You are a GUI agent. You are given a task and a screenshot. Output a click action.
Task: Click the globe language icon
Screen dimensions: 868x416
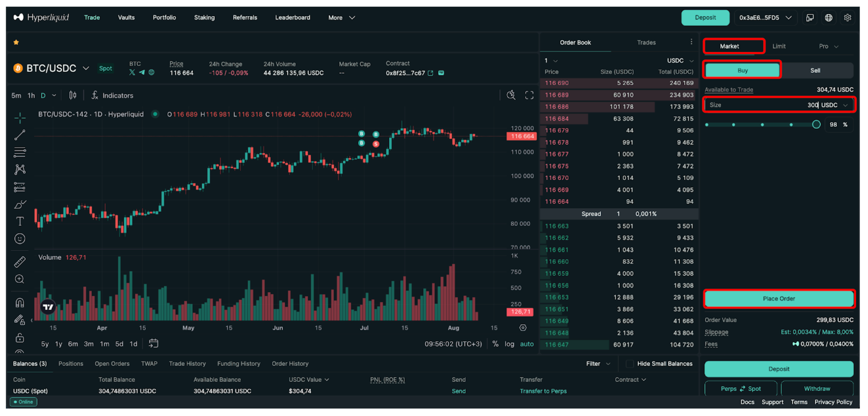tap(829, 18)
